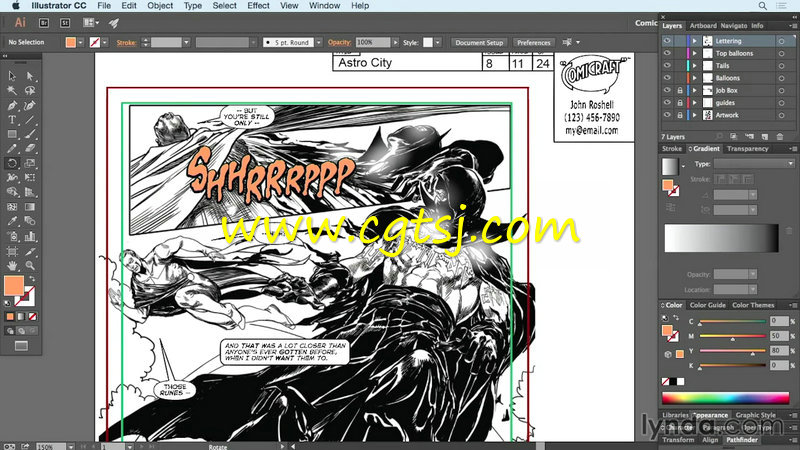Image resolution: width=800 pixels, height=450 pixels.
Task: Swap fill and stroke arrows in toolbox
Action: pos(32,279)
